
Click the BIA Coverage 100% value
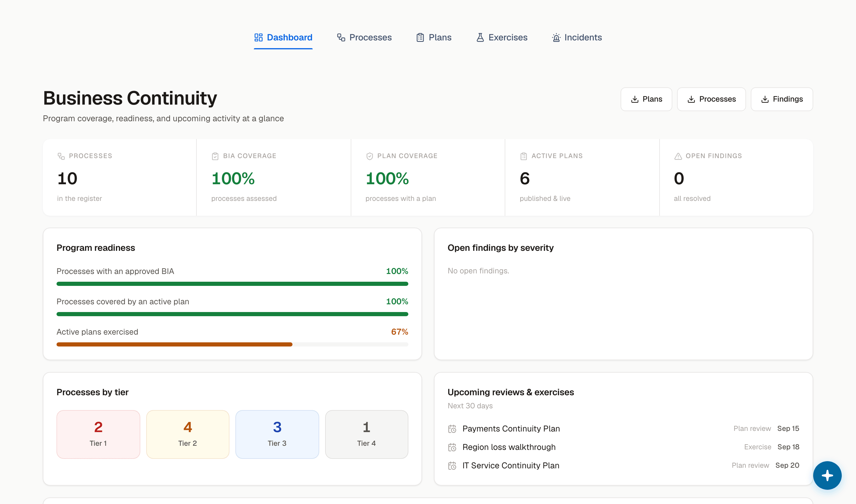233,179
